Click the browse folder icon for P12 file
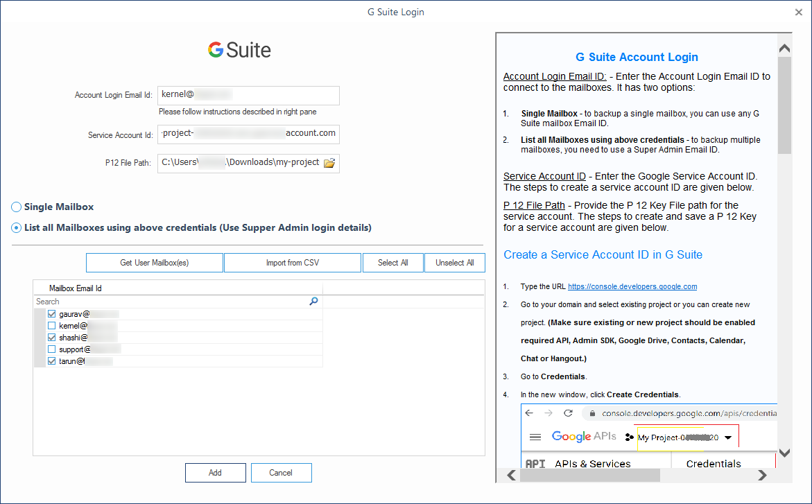 coord(329,163)
